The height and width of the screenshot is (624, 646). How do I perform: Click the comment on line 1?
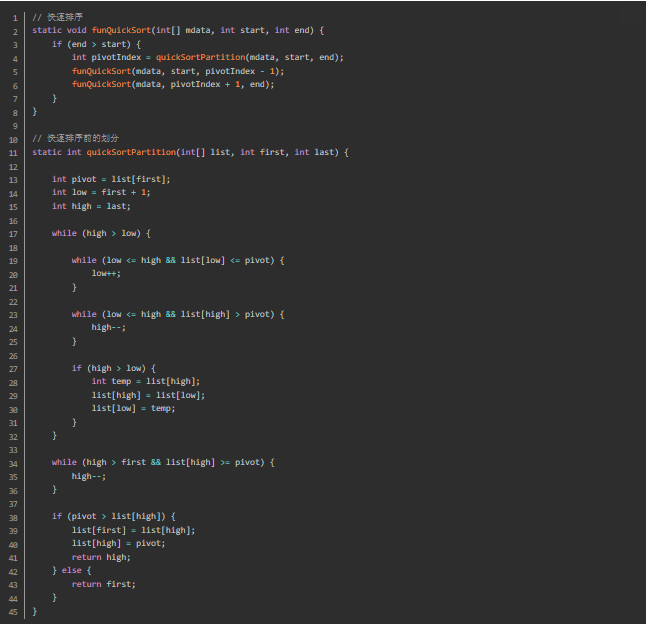[57, 17]
